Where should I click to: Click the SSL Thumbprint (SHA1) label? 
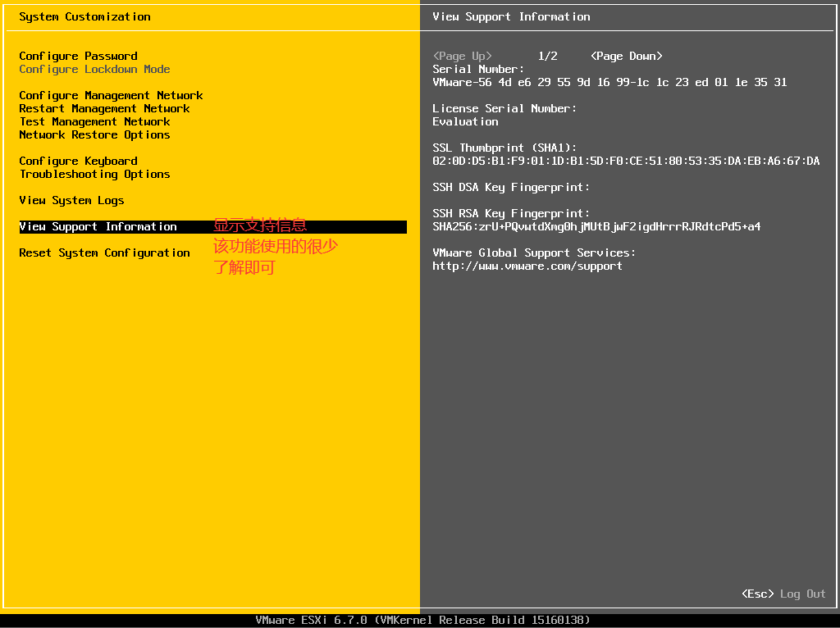504,148
